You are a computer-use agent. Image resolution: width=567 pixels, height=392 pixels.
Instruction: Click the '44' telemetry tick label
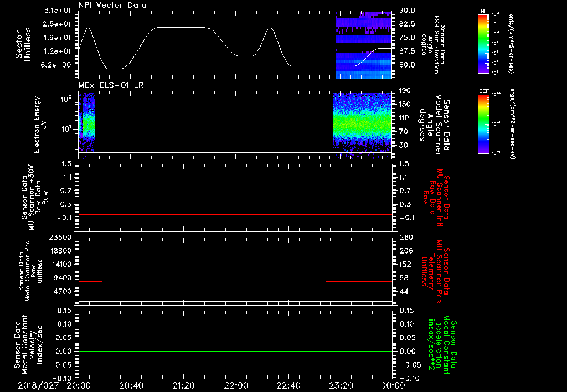[404, 291]
